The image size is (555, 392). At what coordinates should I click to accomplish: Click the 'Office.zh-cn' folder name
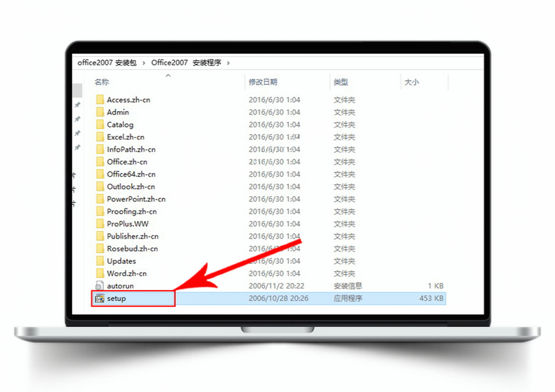[127, 162]
